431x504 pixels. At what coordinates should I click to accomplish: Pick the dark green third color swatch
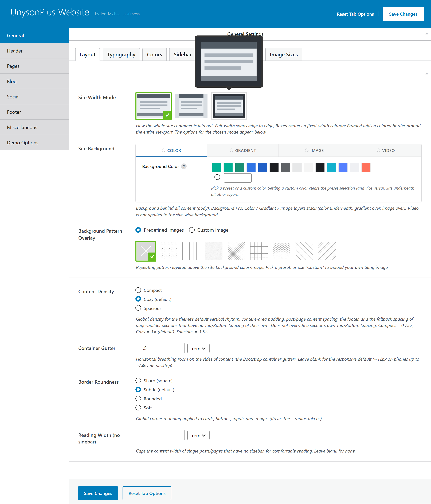tap(240, 167)
